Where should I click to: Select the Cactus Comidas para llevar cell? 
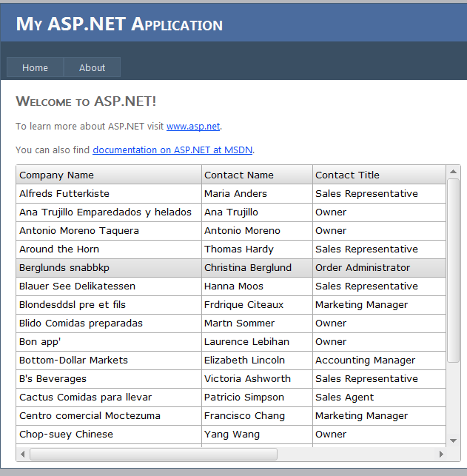109,398
